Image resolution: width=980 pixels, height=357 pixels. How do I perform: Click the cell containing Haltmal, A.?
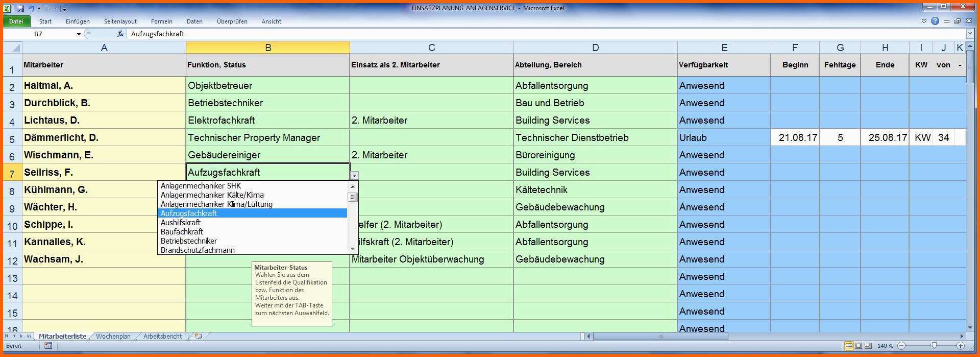(x=104, y=85)
